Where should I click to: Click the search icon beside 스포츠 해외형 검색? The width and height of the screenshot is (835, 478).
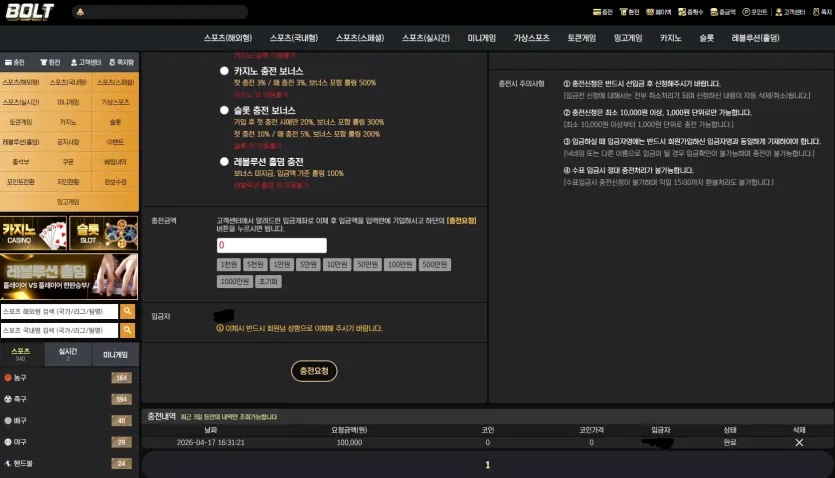[x=127, y=311]
